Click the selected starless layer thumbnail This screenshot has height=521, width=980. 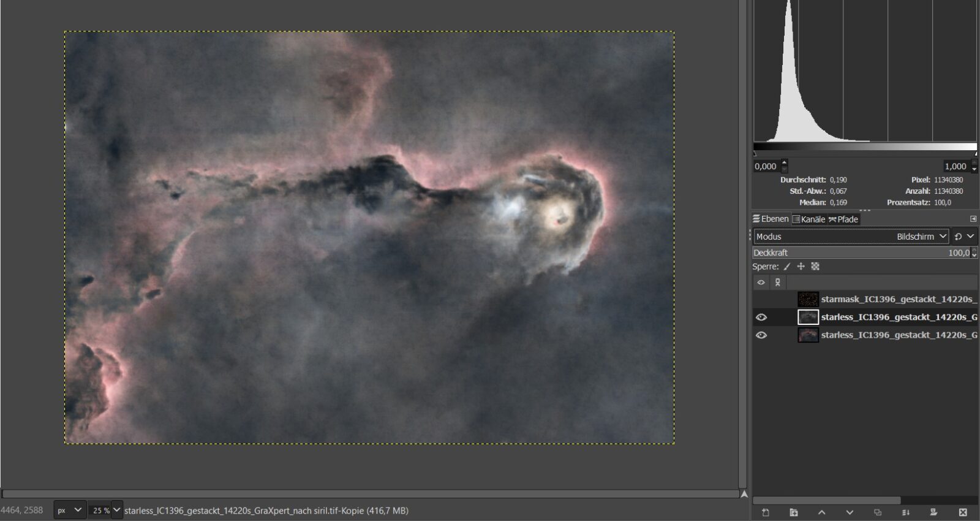808,317
